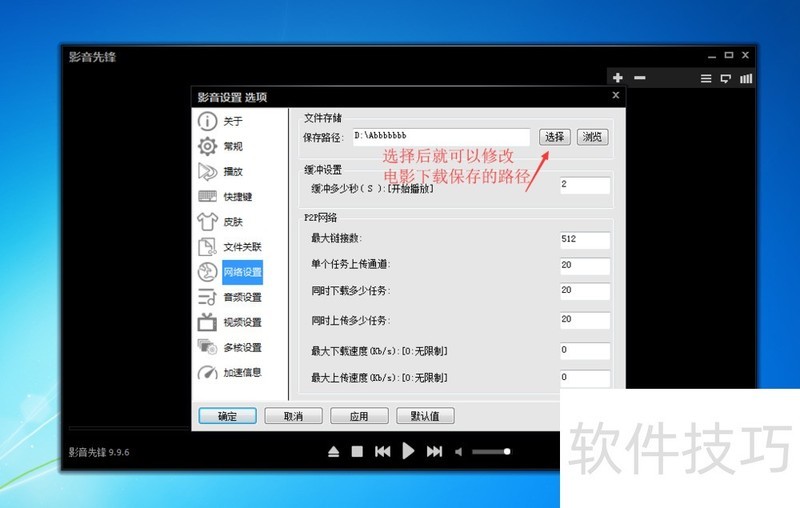Switch to 常规 settings section
Viewport: 800px width, 508px height.
(233, 146)
